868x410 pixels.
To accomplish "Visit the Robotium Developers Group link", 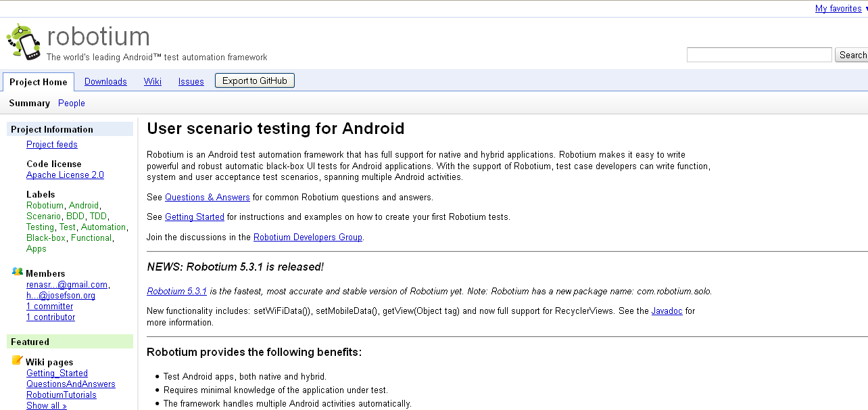I will pos(308,237).
